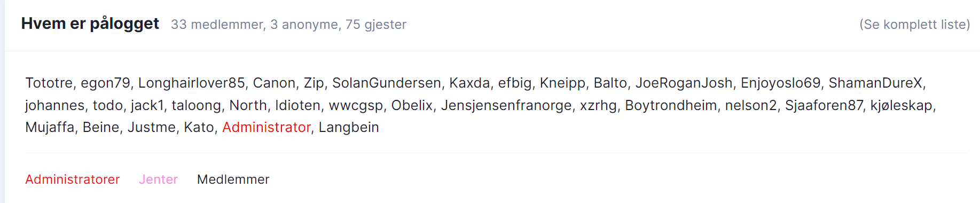980x203 pixels.
Task: View SolanGundersen's profile
Action: tap(387, 83)
